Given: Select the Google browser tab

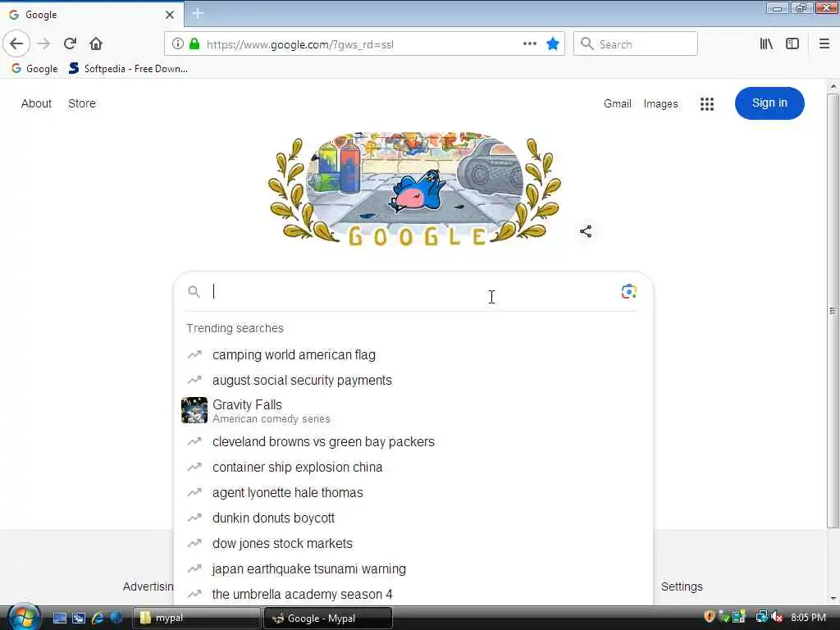Looking at the screenshot, I should click(x=91, y=15).
